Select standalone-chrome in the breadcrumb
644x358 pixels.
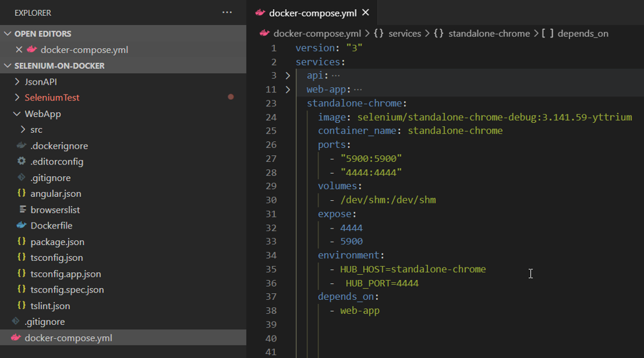point(488,34)
